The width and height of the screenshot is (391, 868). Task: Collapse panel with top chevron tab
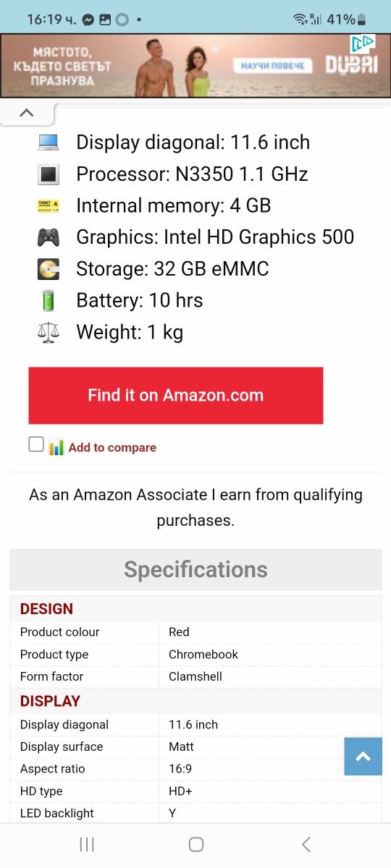point(27,113)
